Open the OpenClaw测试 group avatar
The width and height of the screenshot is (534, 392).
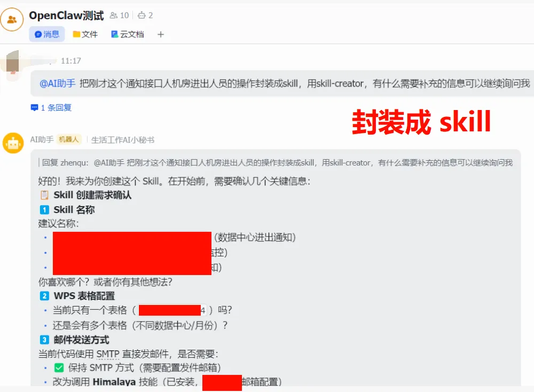tap(12, 19)
